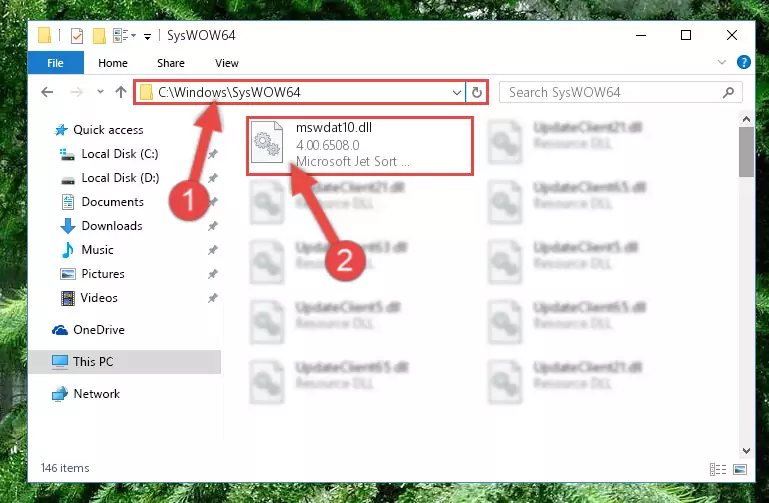Click the vertical scrollbar up arrow
769x503 pixels.
pyautogui.click(x=746, y=119)
